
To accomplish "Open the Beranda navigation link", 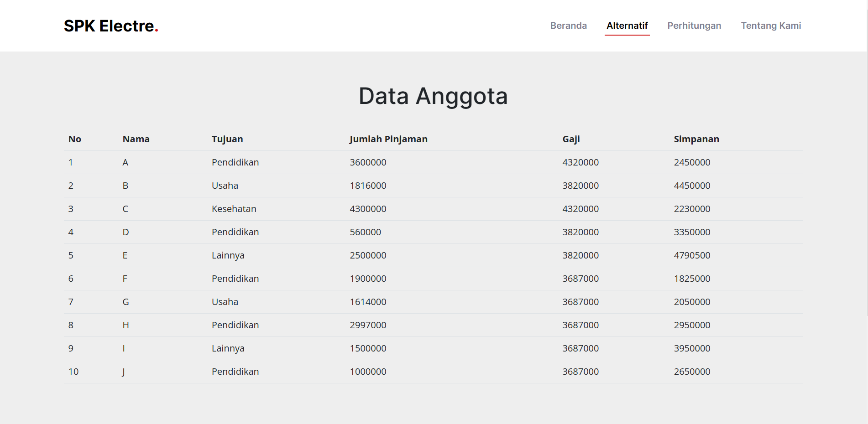I will click(568, 26).
